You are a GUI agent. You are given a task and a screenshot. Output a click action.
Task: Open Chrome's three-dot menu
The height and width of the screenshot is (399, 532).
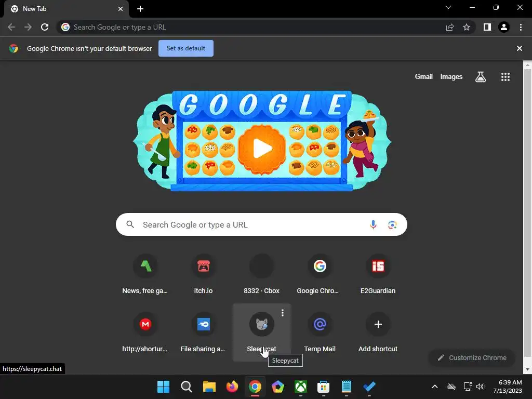coord(521,27)
